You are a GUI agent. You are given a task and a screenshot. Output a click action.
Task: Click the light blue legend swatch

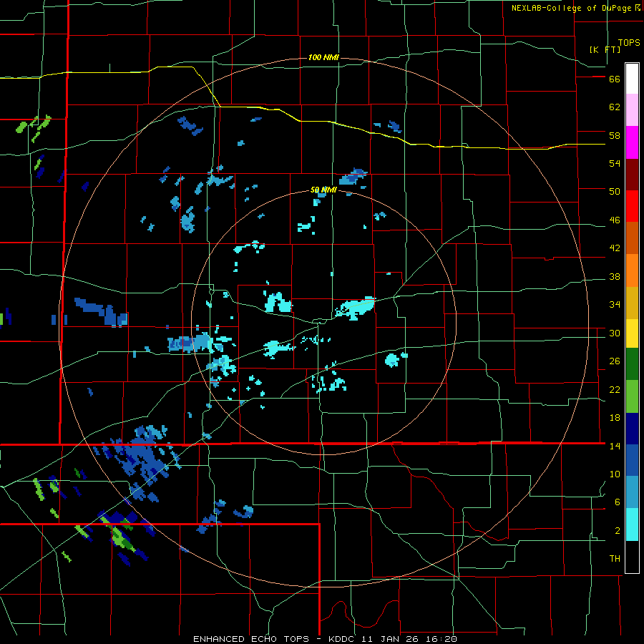pyautogui.click(x=632, y=492)
